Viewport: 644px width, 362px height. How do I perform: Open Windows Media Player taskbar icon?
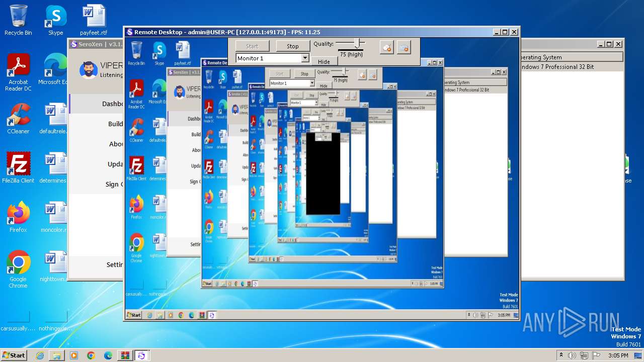click(74, 355)
